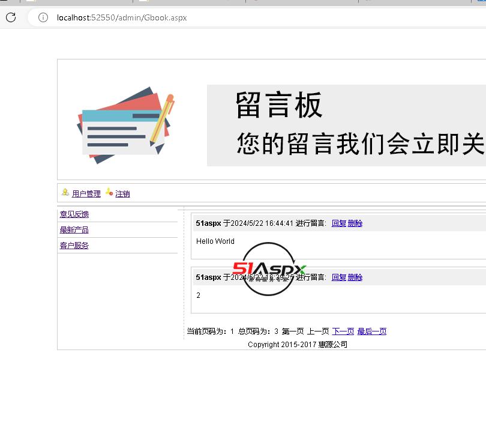Viewport: 486px width, 448px height.
Task: Click the Copyright 2015-2017 footer text
Action: click(x=297, y=344)
